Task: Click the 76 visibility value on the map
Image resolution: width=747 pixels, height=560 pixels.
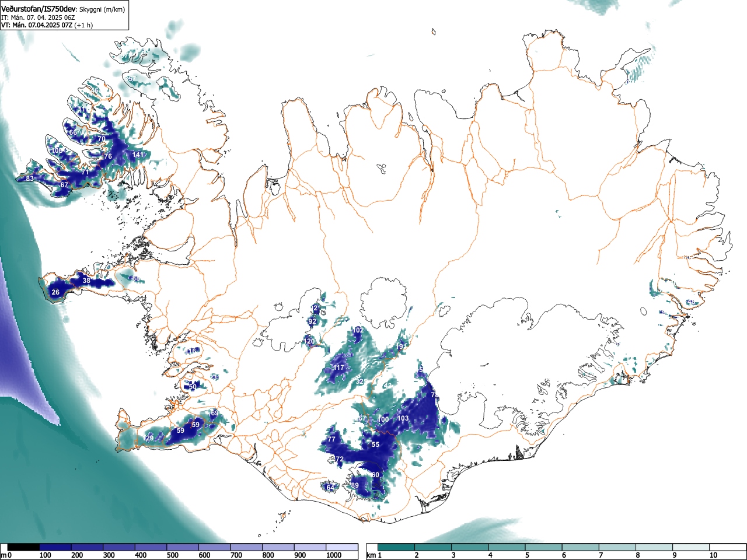Action: pos(108,156)
